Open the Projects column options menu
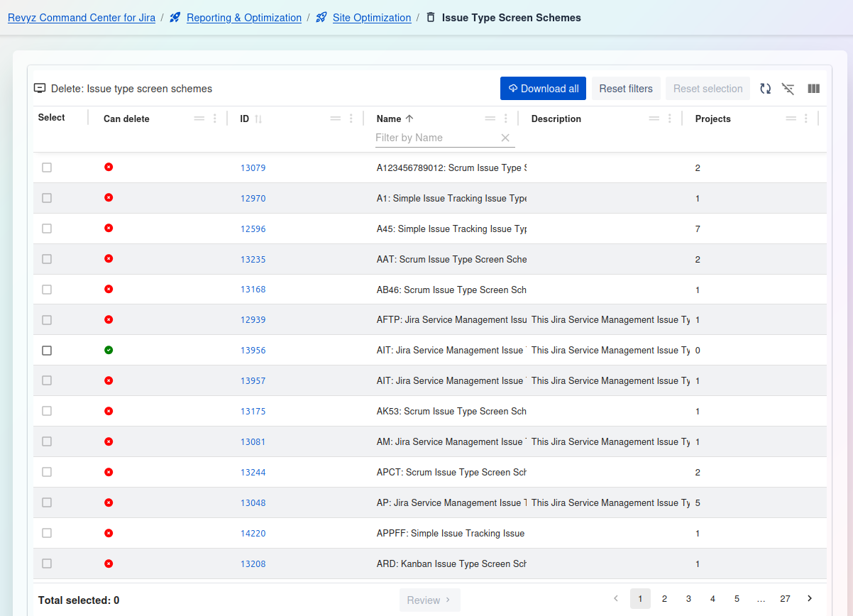The width and height of the screenshot is (853, 616). (806, 119)
